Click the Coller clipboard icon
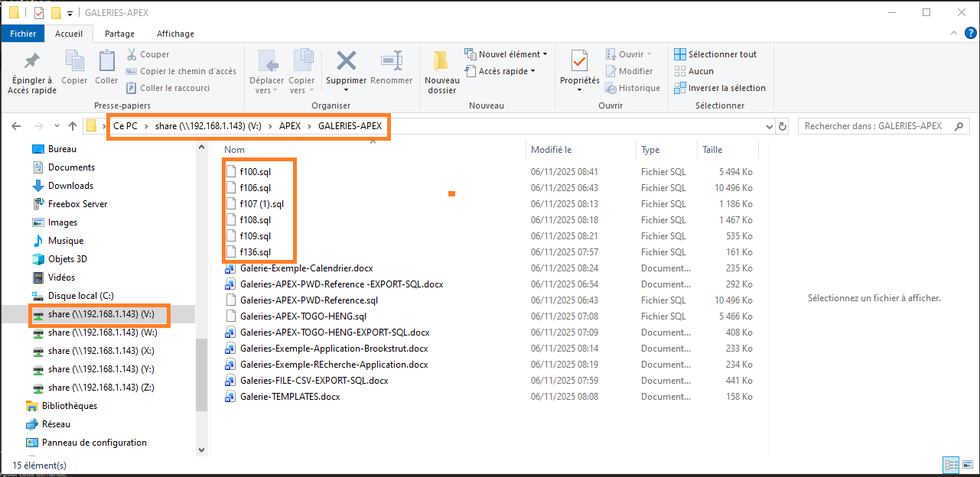 point(106,61)
